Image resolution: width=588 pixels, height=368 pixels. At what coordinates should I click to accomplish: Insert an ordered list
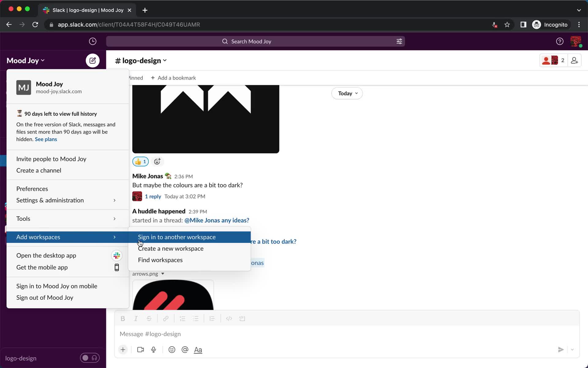click(183, 319)
